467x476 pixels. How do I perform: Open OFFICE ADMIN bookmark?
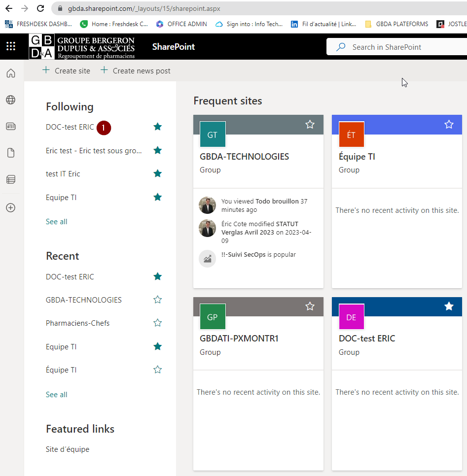181,24
